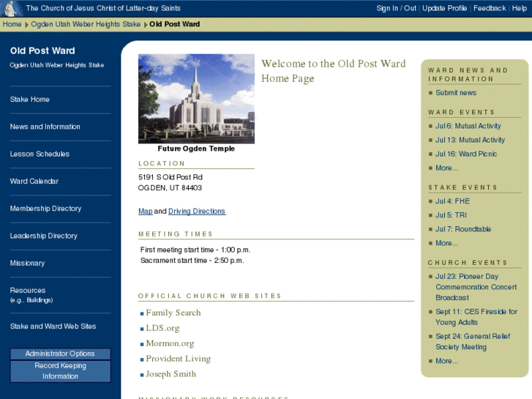This screenshot has height=399, width=532.
Task: Open Membership Directory in sidebar
Action: pyautogui.click(x=46, y=209)
